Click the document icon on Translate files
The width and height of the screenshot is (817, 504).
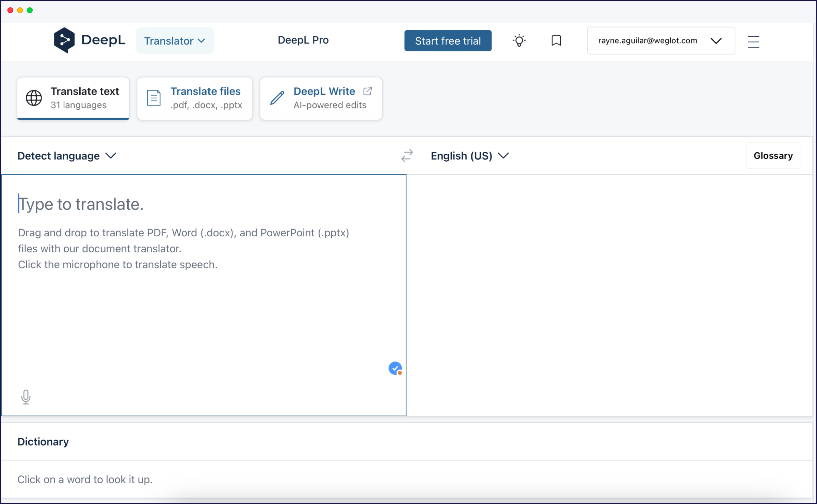tap(154, 98)
